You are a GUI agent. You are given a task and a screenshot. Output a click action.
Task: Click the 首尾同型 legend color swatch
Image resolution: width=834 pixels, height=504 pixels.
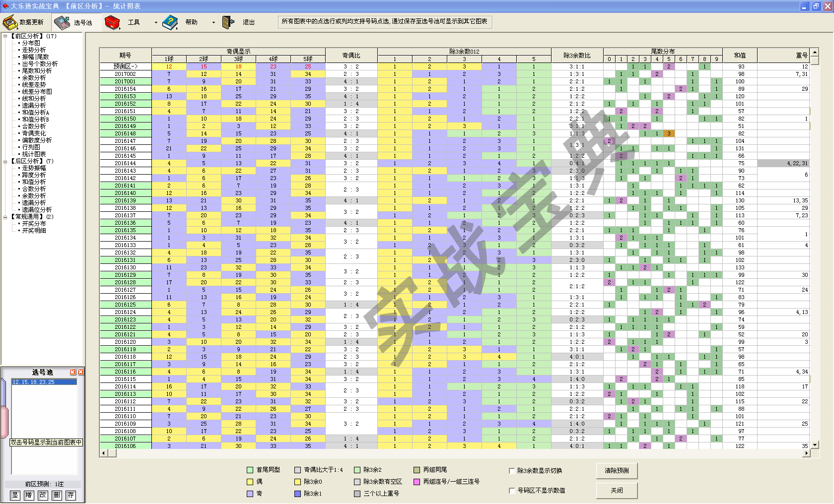[250, 470]
